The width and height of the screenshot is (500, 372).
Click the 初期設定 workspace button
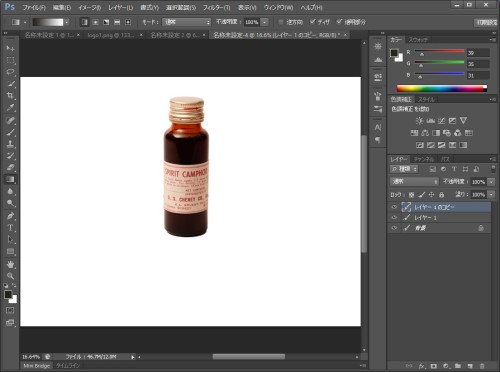point(486,22)
